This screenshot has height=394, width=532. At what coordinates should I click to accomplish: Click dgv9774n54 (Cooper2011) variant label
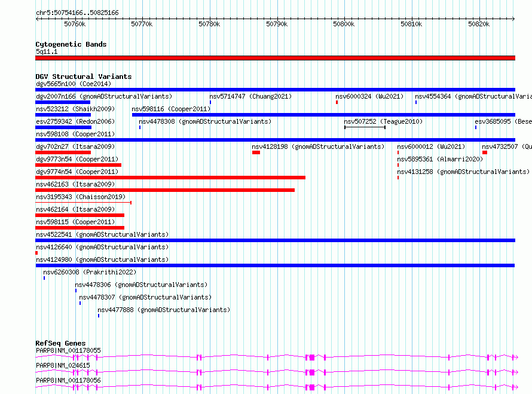click(x=77, y=172)
